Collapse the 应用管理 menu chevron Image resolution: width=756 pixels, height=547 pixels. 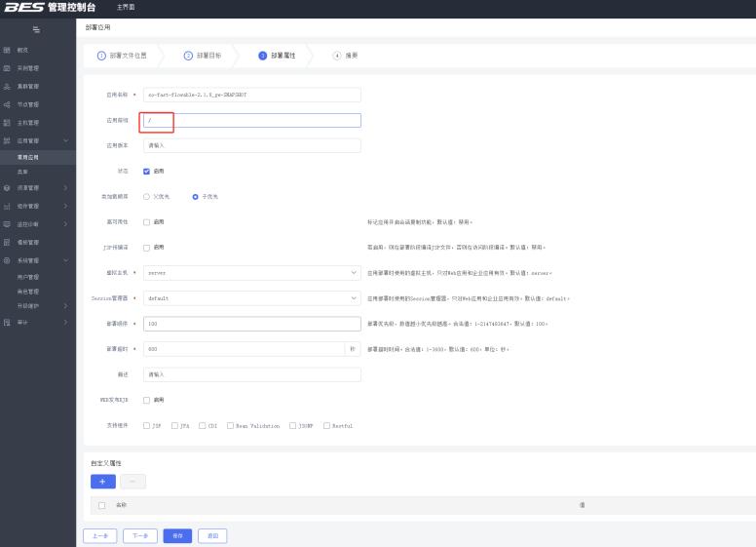click(66, 140)
